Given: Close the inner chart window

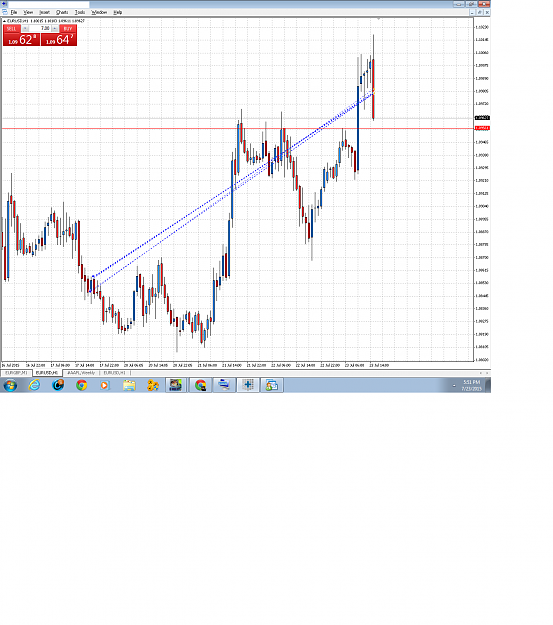Looking at the screenshot, I should (x=487, y=12).
